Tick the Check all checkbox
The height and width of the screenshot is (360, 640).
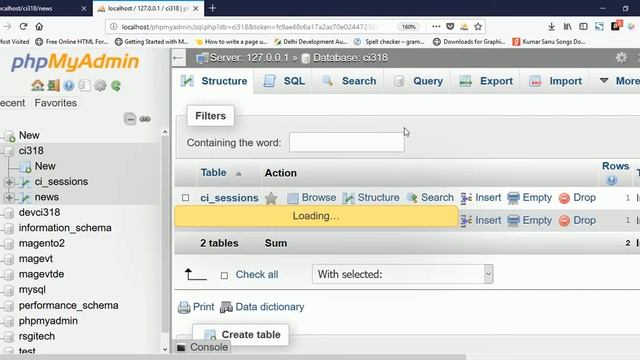point(224,276)
